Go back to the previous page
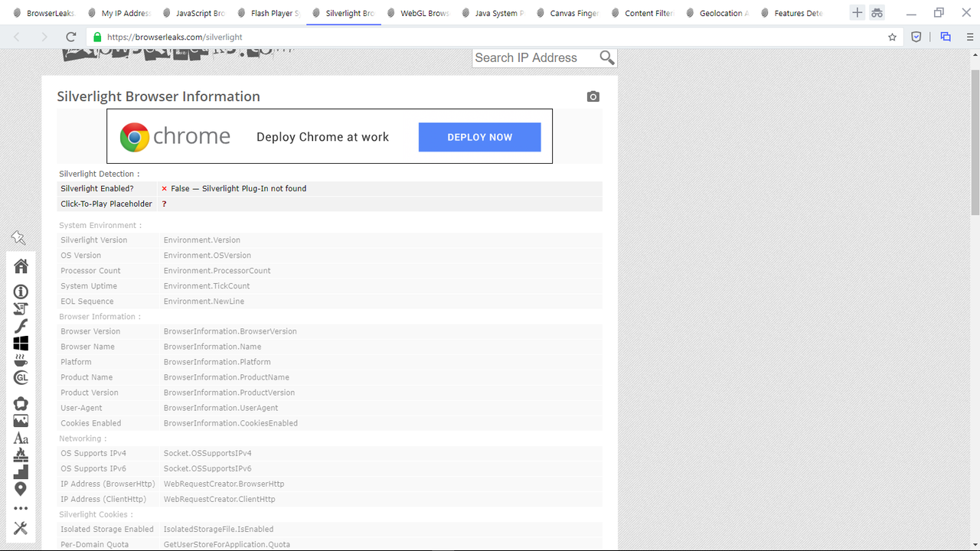The width and height of the screenshot is (980, 551). point(17,37)
